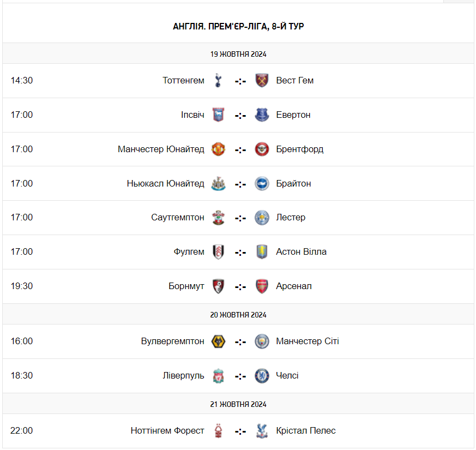Click the Brentford club crest
The width and height of the screenshot is (476, 450).
(x=262, y=149)
